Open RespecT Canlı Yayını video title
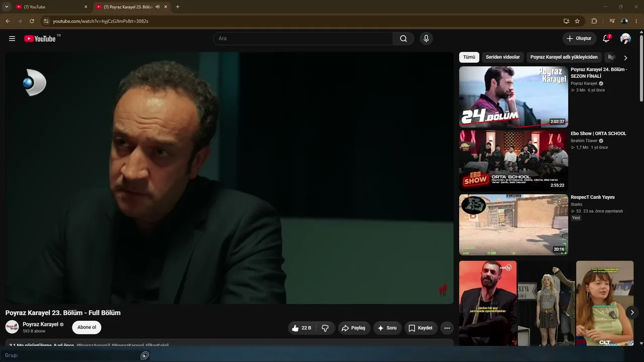Screen dimensions: 644x362 tap(593, 198)
